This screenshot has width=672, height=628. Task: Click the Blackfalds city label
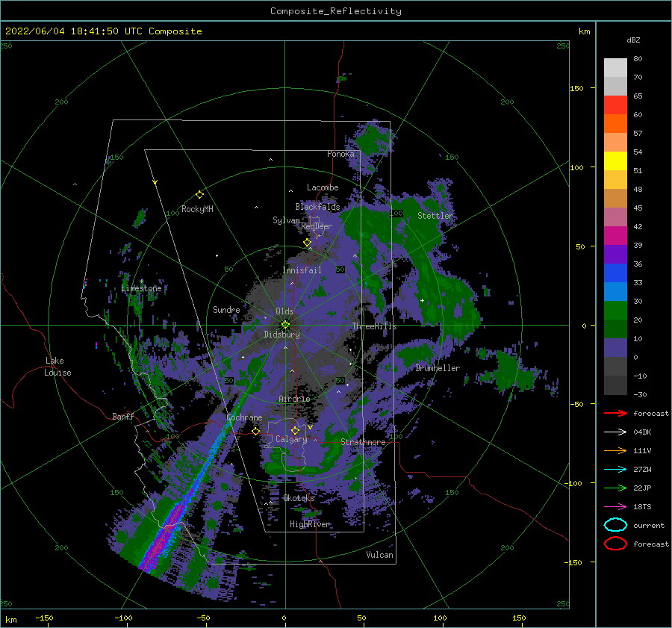tap(317, 207)
